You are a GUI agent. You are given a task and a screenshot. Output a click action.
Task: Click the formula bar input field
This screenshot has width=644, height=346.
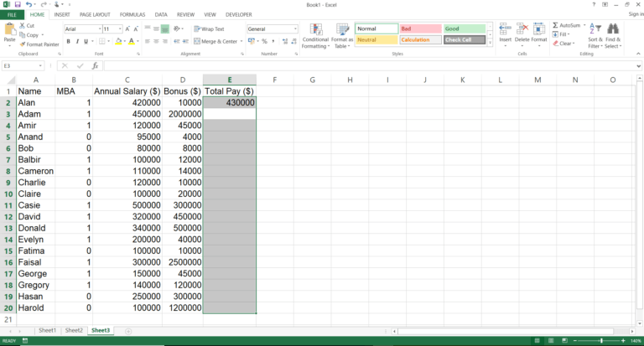click(370, 65)
